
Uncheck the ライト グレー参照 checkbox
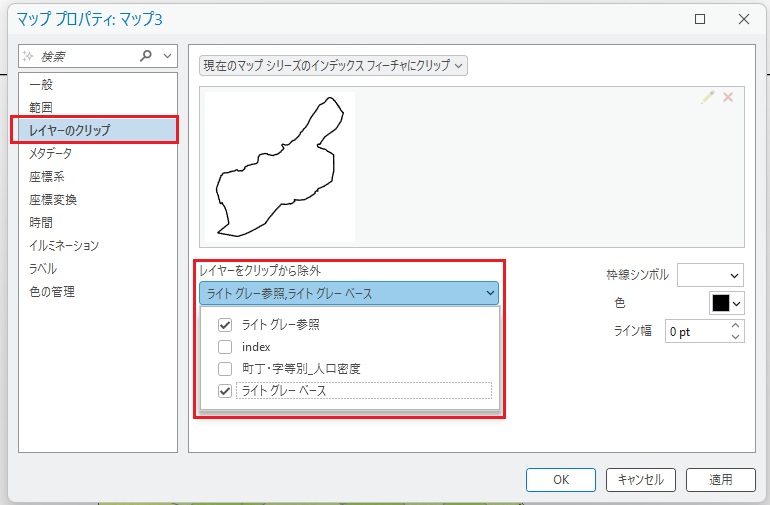click(x=225, y=325)
